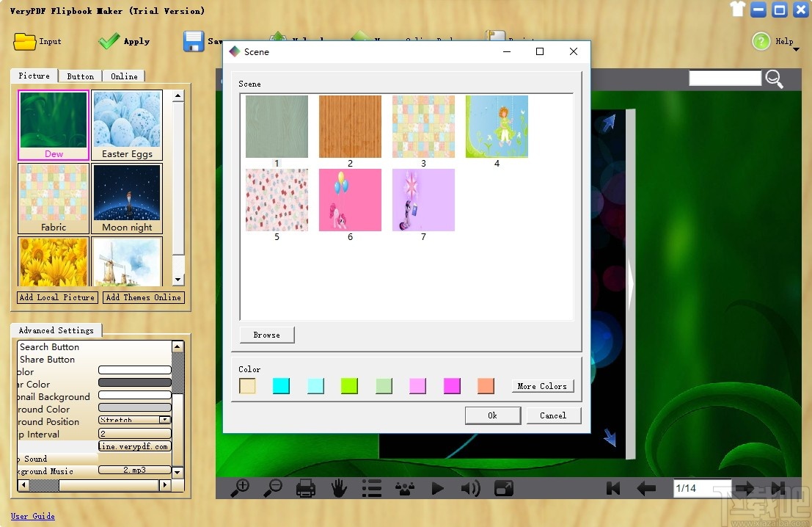This screenshot has width=812, height=527.
Task: Activate the Hand pan tool
Action: [x=338, y=487]
